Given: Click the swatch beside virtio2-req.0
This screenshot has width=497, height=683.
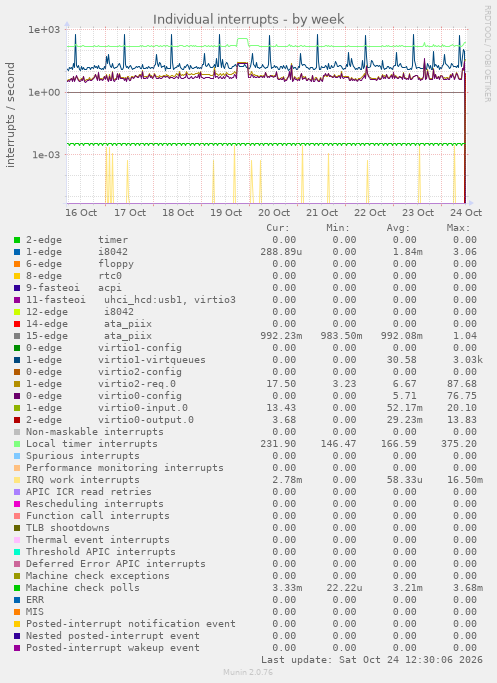Looking at the screenshot, I should [17, 384].
